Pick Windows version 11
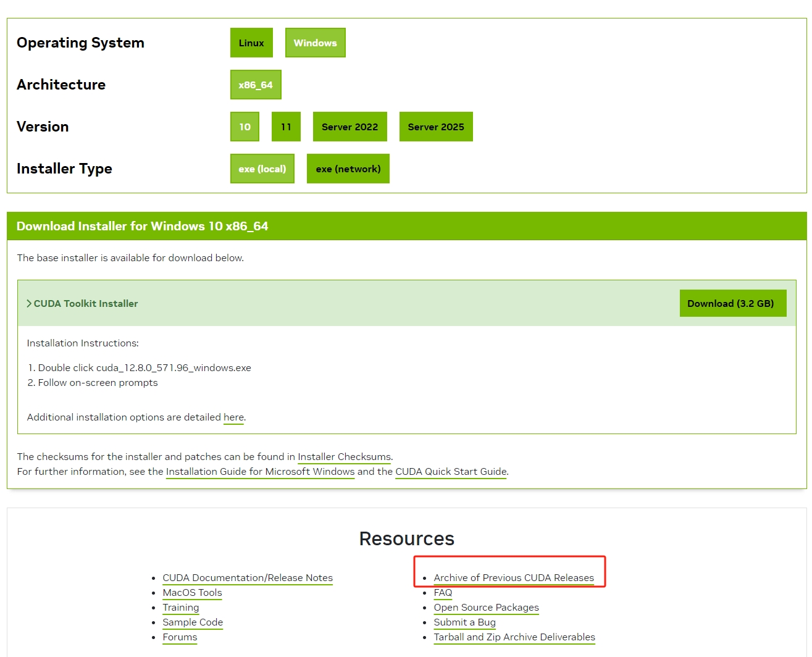 click(286, 127)
